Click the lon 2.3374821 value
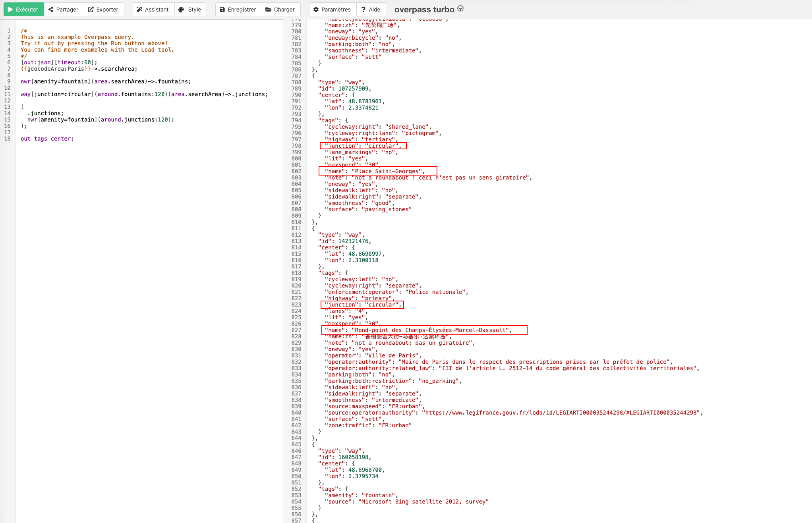Viewport: 812px width, 523px height. tap(363, 108)
